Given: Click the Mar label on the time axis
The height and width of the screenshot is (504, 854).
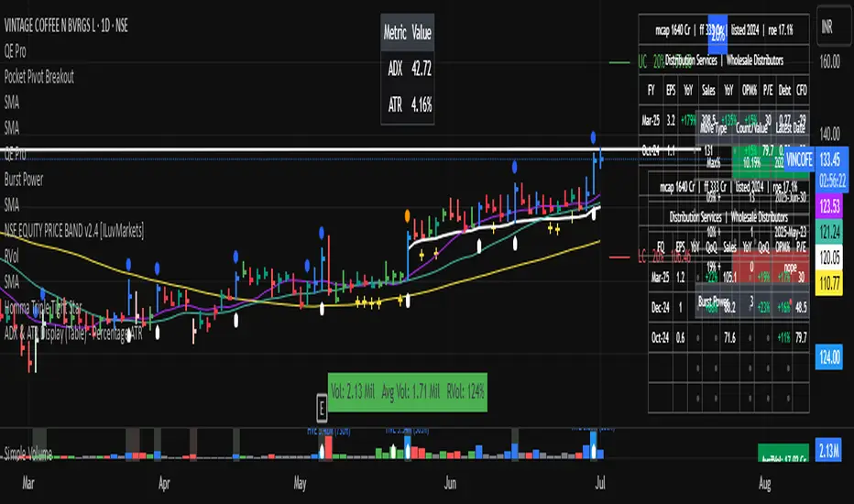Looking at the screenshot, I should (x=28, y=483).
